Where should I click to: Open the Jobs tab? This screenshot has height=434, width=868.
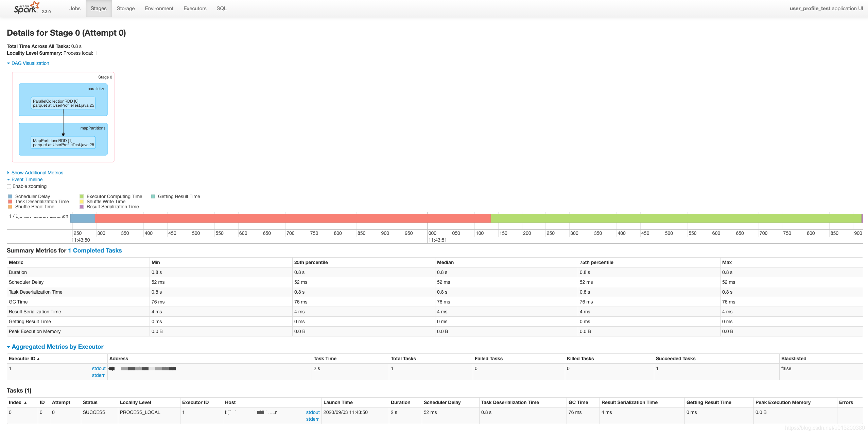tap(75, 8)
